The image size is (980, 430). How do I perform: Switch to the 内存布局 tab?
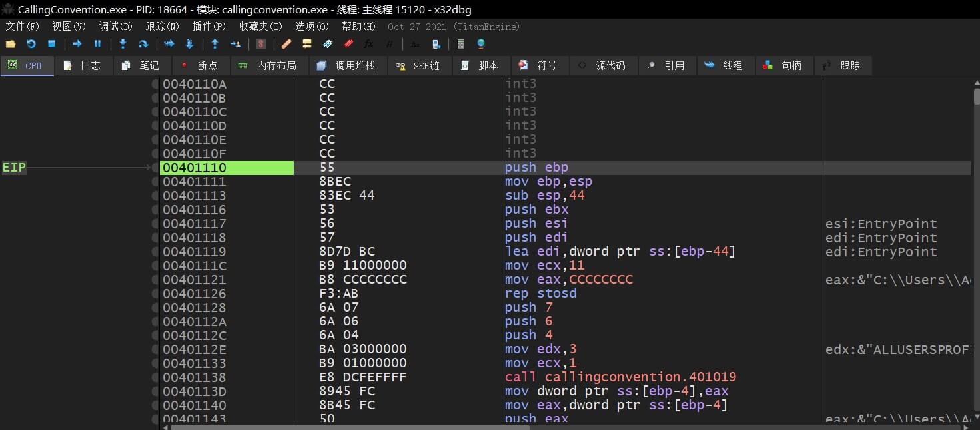tap(268, 65)
